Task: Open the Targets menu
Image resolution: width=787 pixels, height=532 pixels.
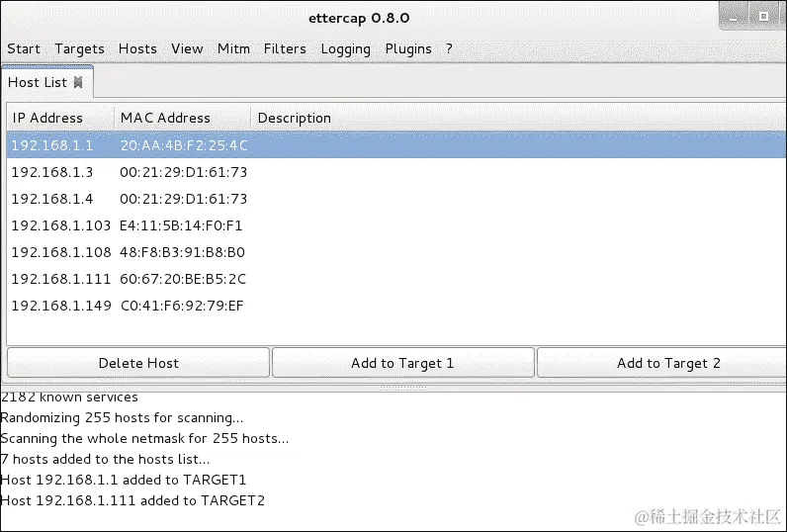Action: pos(79,49)
